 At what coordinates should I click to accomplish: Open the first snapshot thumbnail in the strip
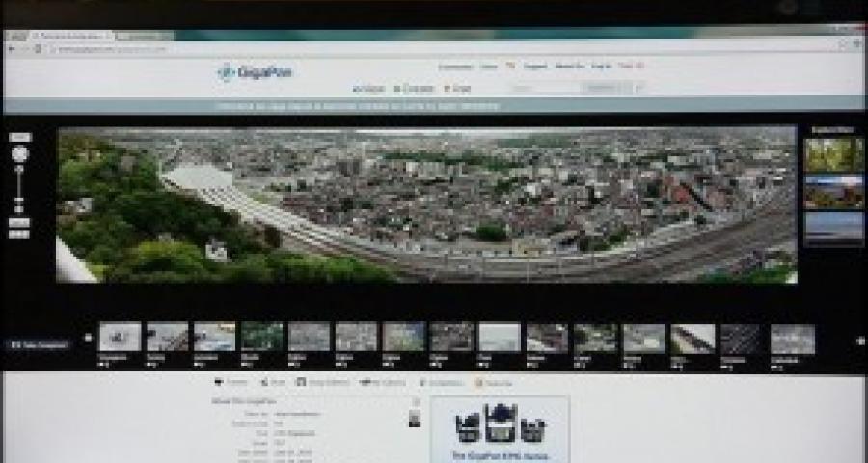(x=120, y=338)
